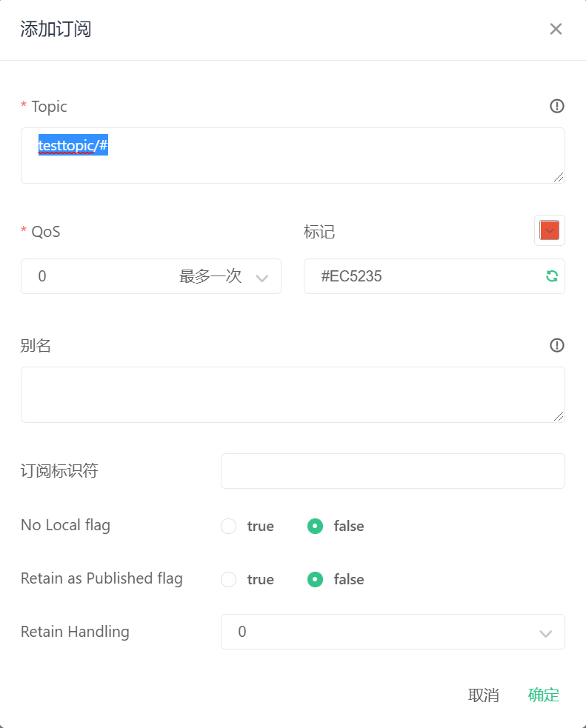
Task: Click the 取消 cancel button
Action: [484, 695]
